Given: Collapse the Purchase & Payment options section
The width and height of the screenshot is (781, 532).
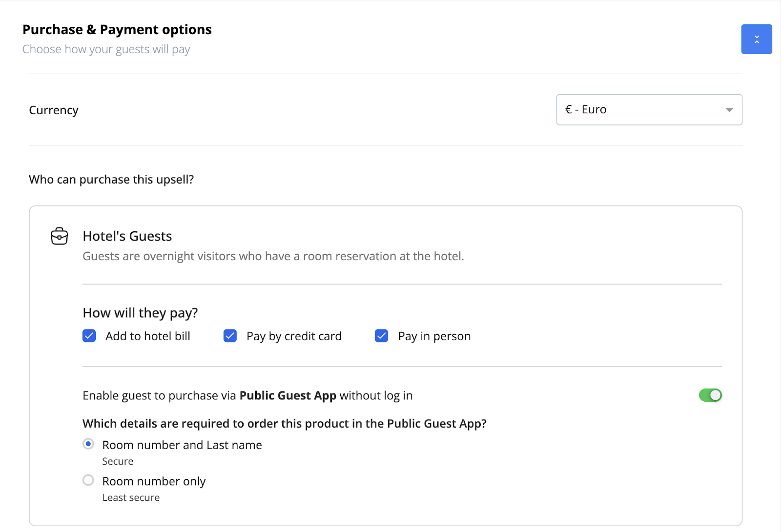Looking at the screenshot, I should pos(756,39).
